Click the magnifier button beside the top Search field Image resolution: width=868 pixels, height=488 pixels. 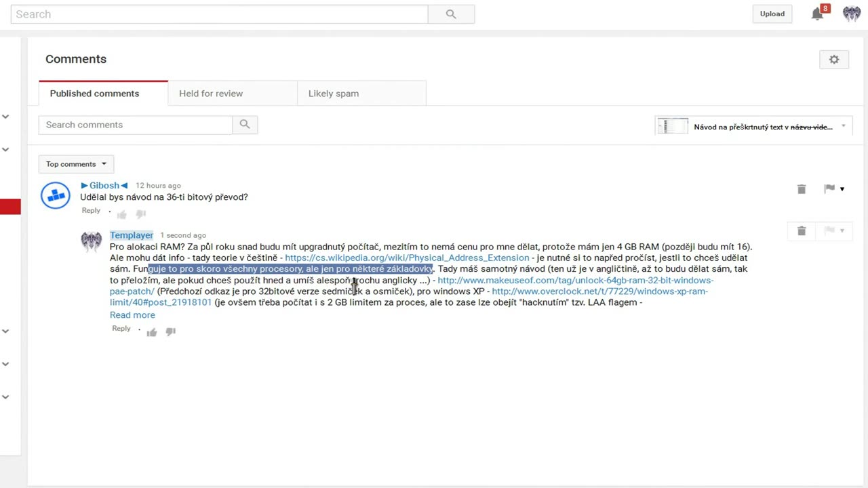451,14
